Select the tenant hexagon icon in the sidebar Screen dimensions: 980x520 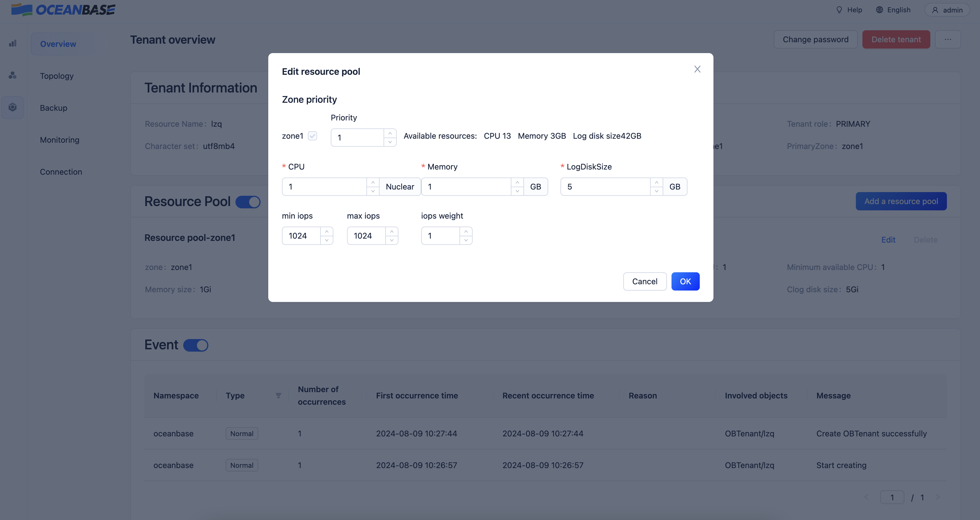click(x=13, y=107)
